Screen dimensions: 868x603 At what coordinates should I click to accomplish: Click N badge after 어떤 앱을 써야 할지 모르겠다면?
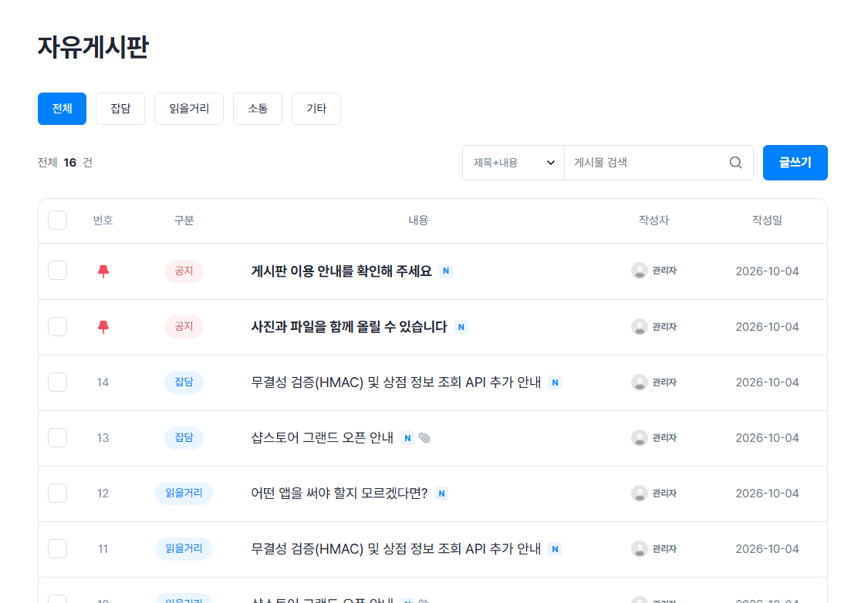(441, 494)
